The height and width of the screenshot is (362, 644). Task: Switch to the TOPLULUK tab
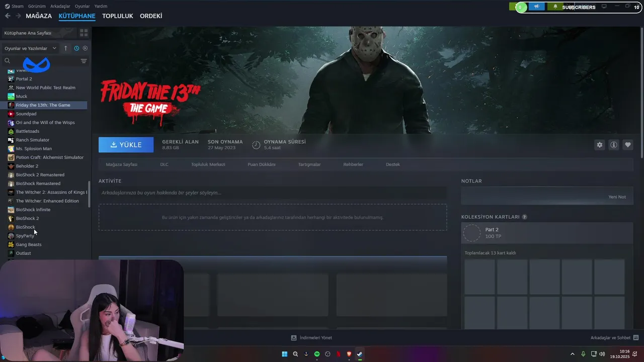pos(118,16)
